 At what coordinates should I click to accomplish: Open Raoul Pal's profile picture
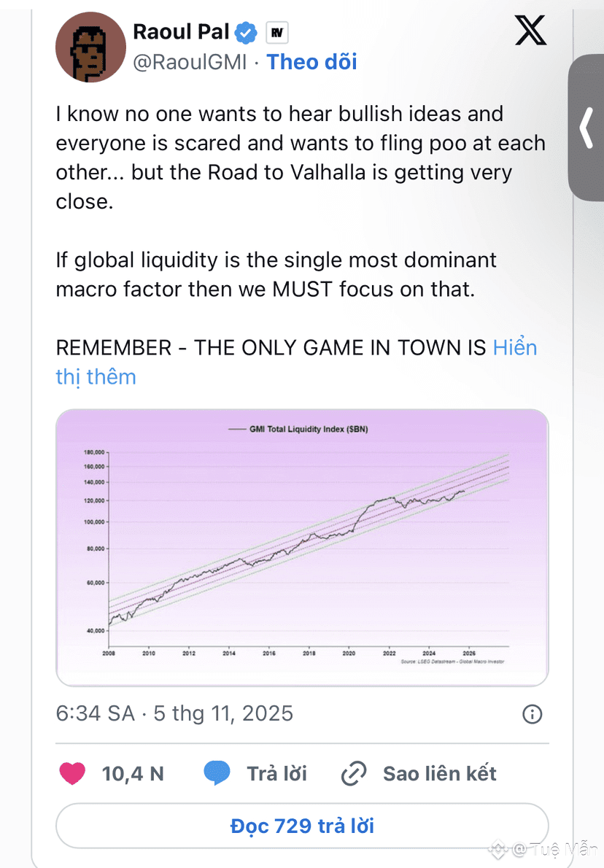point(86,47)
